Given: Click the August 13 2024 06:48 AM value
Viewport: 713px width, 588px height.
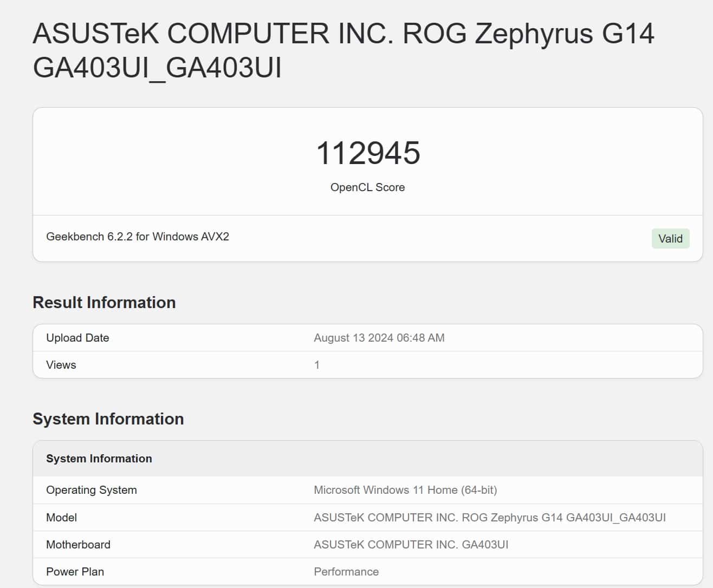Looking at the screenshot, I should (x=379, y=338).
